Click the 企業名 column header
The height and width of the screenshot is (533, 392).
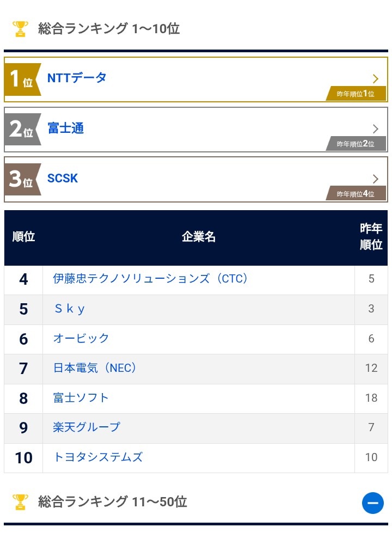pos(199,237)
